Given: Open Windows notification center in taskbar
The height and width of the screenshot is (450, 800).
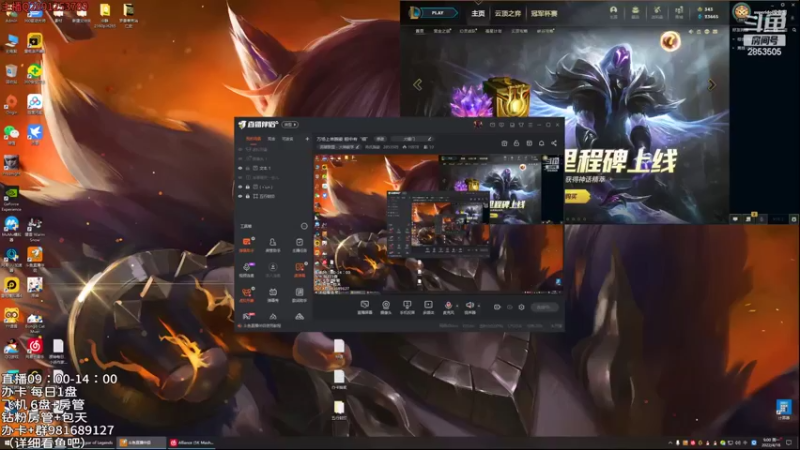Looking at the screenshot, I should [789, 443].
